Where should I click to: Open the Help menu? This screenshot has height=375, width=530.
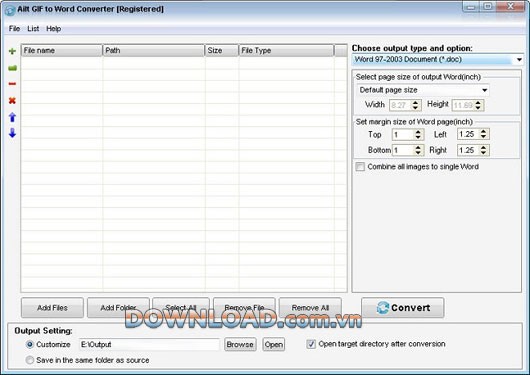[53, 29]
